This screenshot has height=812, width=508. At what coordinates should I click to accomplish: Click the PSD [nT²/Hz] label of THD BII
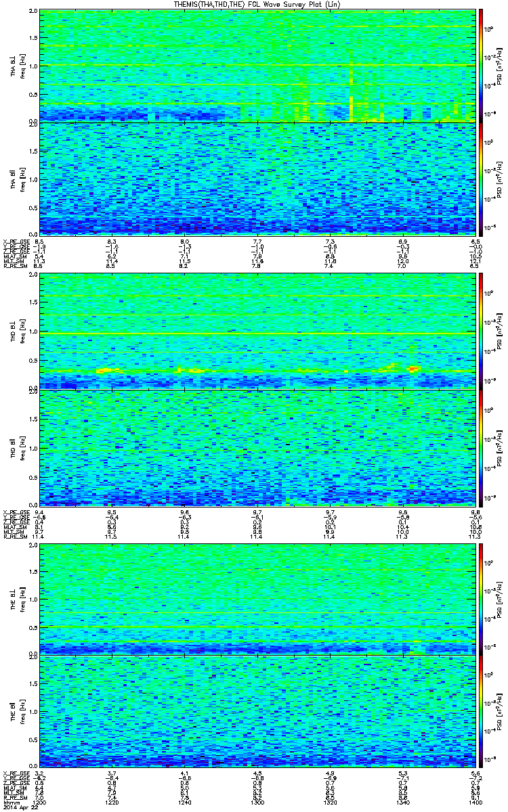tap(500, 447)
